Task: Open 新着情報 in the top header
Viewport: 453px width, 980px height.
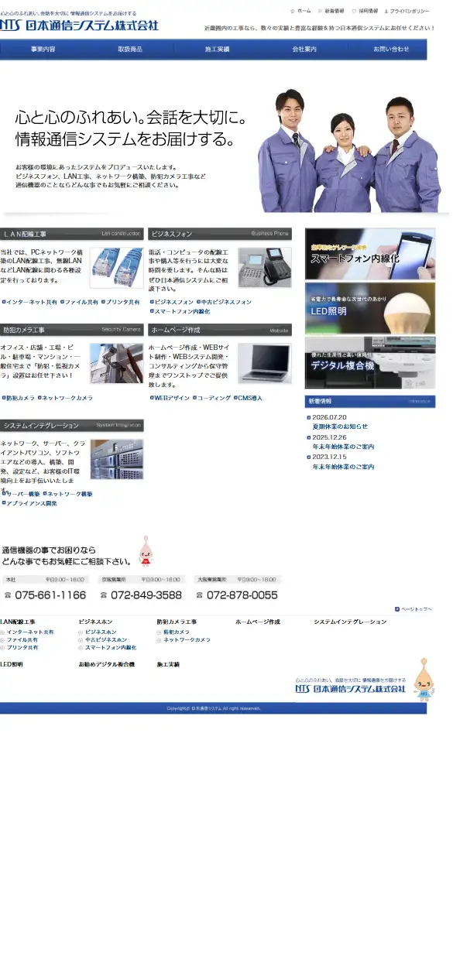Action: (x=331, y=12)
